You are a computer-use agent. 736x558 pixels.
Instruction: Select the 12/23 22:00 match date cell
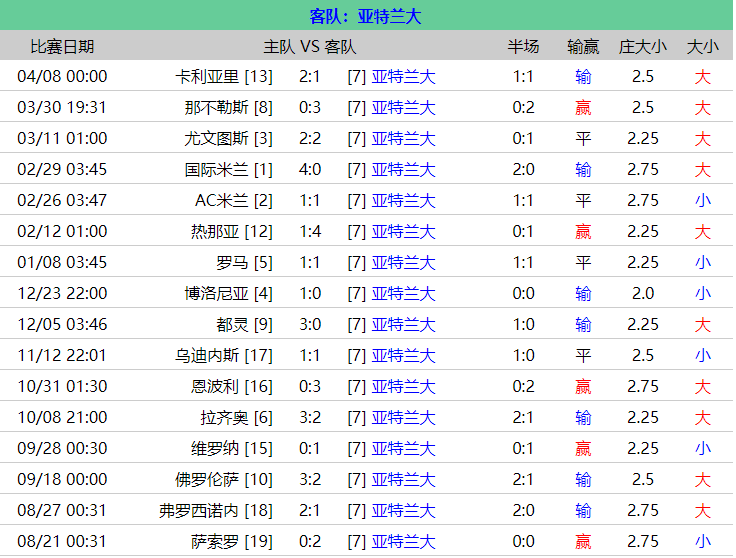62,293
